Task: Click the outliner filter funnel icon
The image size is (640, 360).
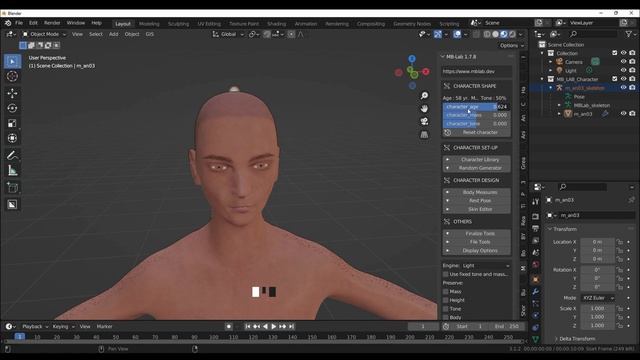Action: 629,34
